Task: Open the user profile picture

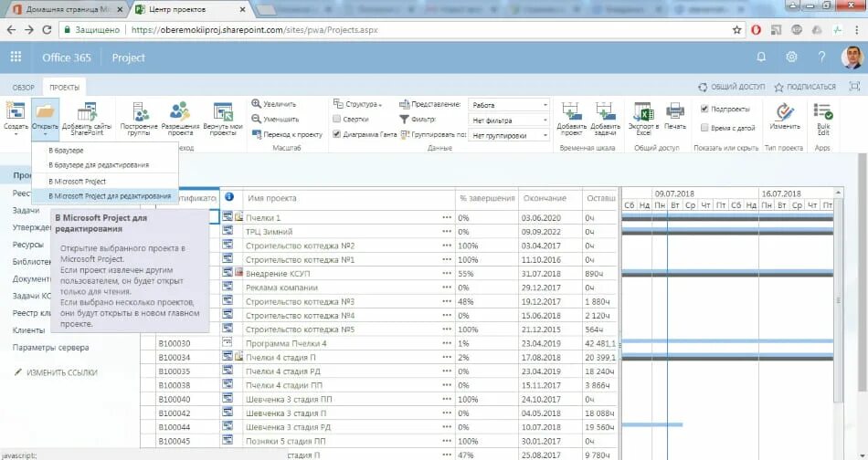Action: 852,57
